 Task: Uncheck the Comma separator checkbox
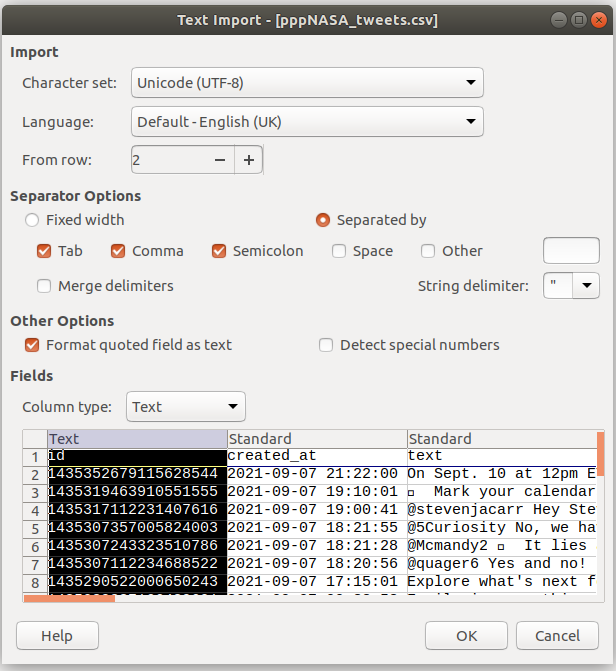point(118,251)
